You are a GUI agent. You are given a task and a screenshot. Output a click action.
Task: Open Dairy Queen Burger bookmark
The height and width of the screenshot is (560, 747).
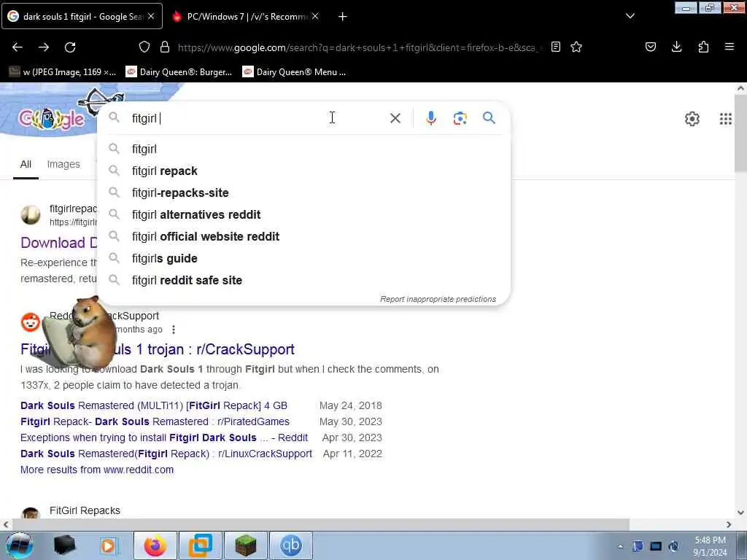179,72
